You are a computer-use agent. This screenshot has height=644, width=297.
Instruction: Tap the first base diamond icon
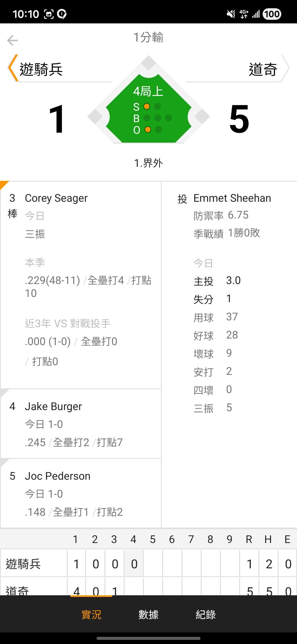tap(202, 116)
